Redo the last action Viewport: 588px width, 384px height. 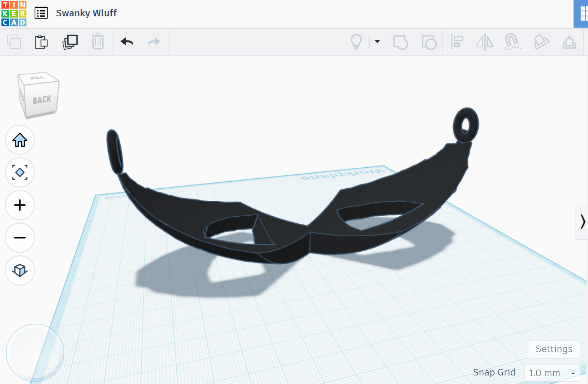[x=154, y=42]
